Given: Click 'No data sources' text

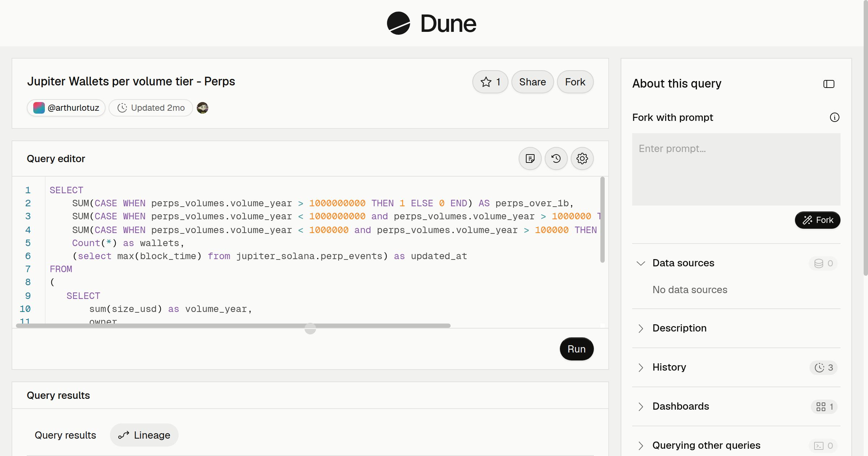Looking at the screenshot, I should coord(690,290).
